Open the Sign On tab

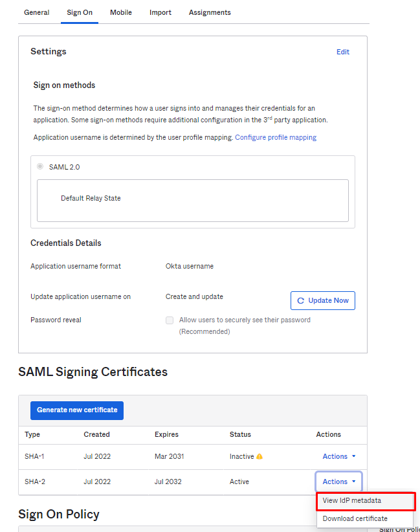tap(80, 12)
